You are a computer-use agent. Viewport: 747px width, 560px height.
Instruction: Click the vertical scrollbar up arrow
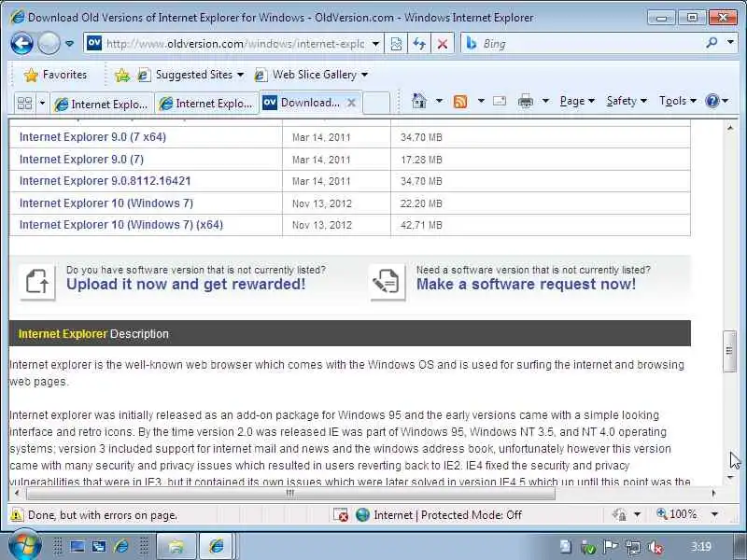tap(730, 128)
